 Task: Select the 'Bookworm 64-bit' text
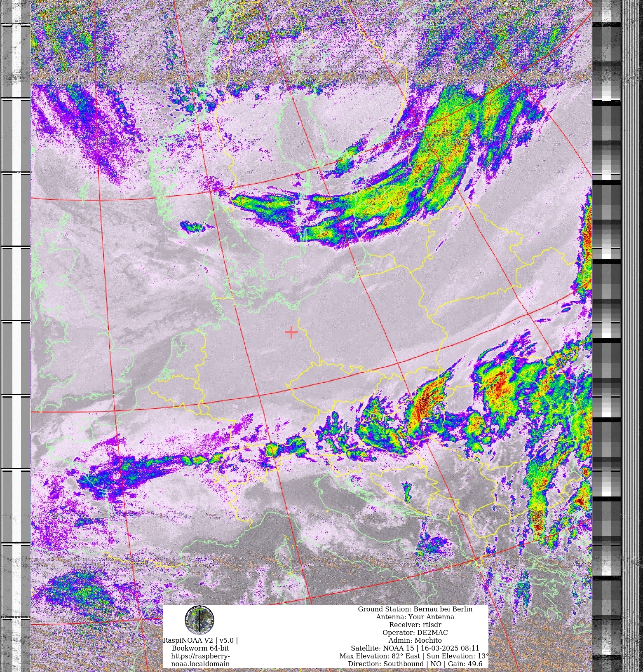coord(200,648)
